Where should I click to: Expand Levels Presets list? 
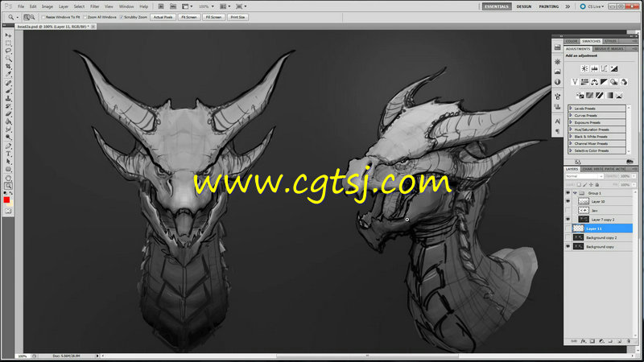(571, 109)
